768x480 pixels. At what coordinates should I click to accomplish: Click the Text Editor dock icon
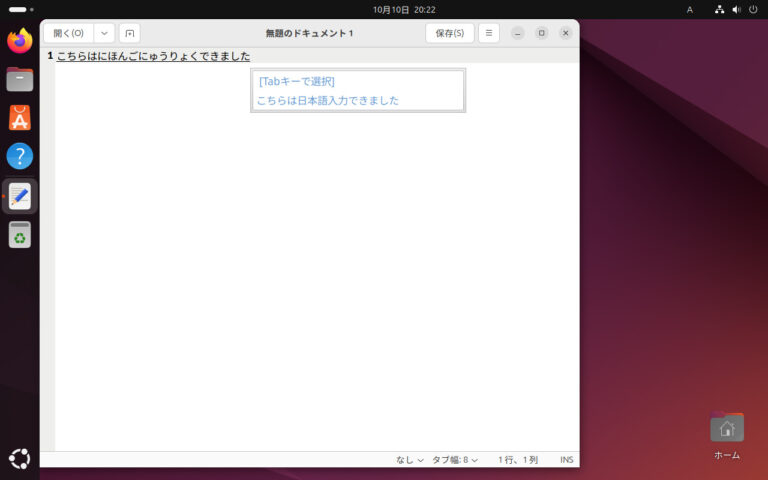coord(19,195)
